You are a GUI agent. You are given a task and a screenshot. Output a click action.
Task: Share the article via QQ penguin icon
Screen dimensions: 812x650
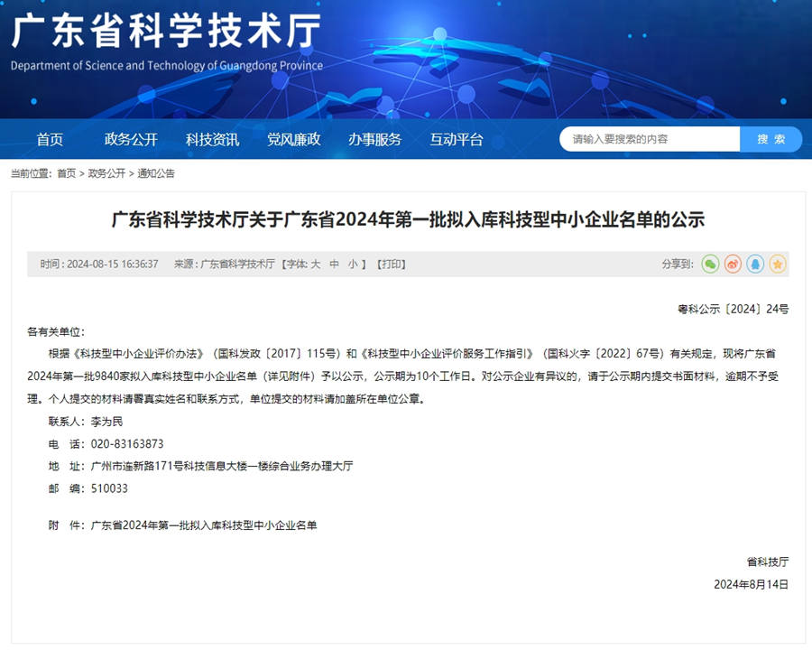pos(756,264)
